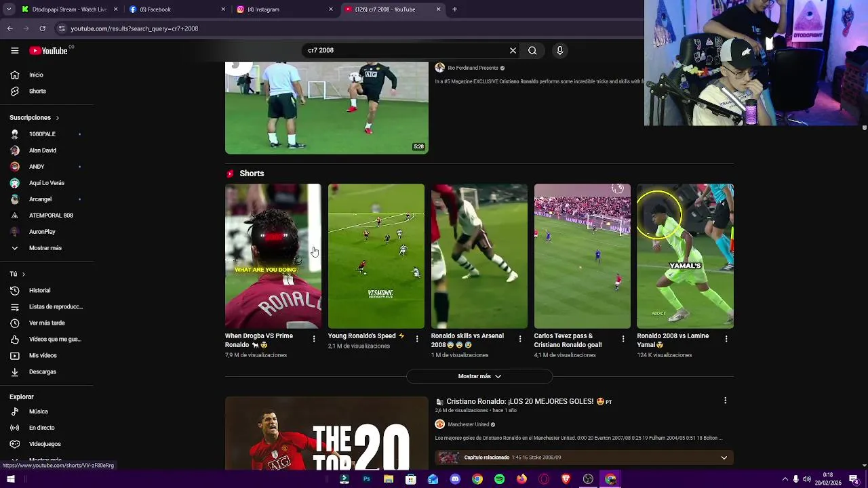Open options for LOS 20 MEJORES GOLES video

pyautogui.click(x=725, y=401)
